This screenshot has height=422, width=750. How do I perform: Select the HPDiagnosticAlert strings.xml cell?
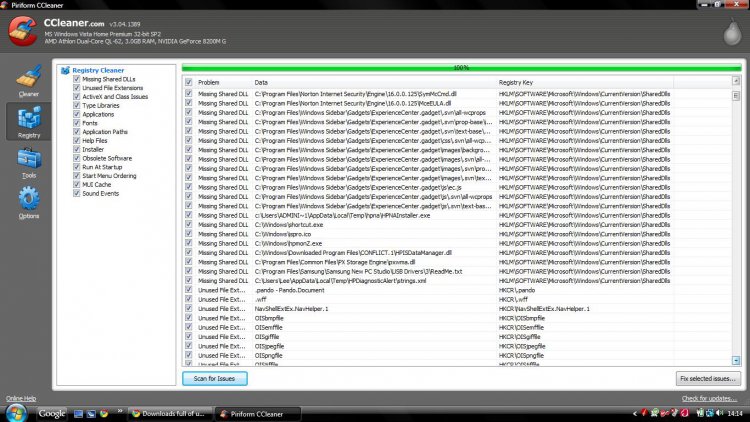pyautogui.click(x=340, y=280)
